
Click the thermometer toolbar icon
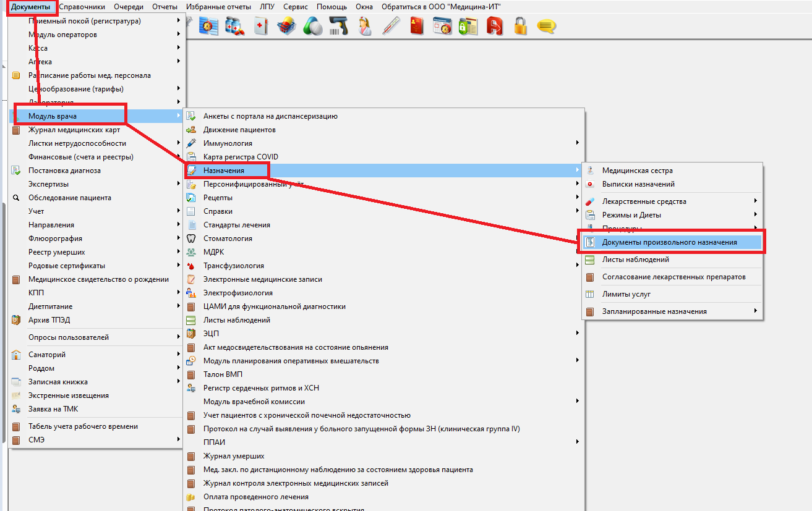coord(392,27)
